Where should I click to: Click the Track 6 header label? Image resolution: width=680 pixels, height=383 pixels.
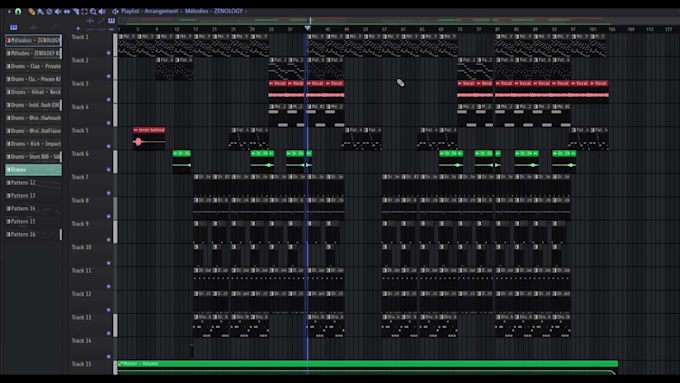tap(80, 154)
